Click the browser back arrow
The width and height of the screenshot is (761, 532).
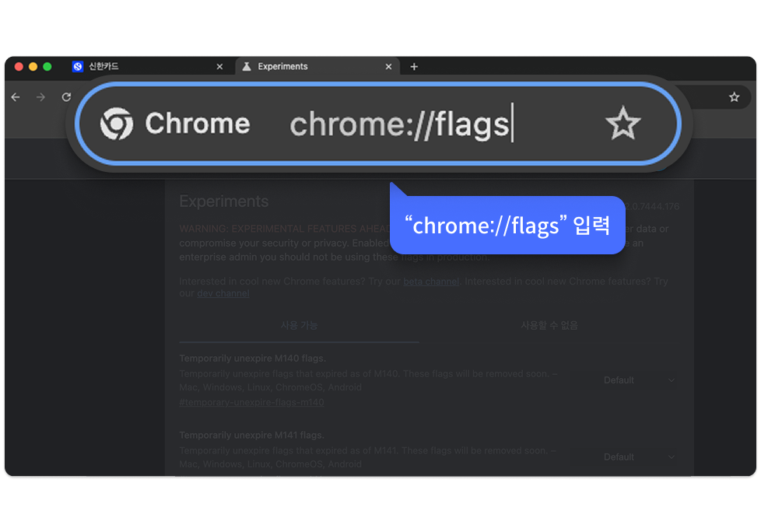tap(16, 97)
